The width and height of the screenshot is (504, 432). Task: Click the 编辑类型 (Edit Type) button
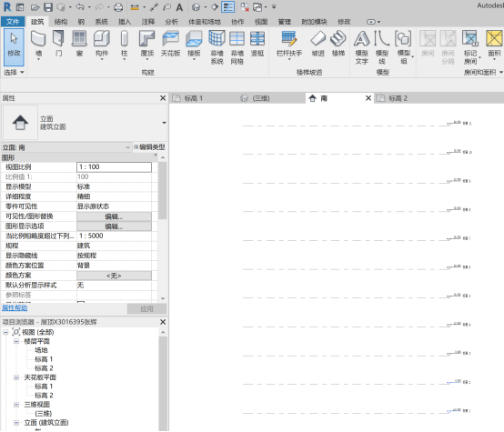149,147
